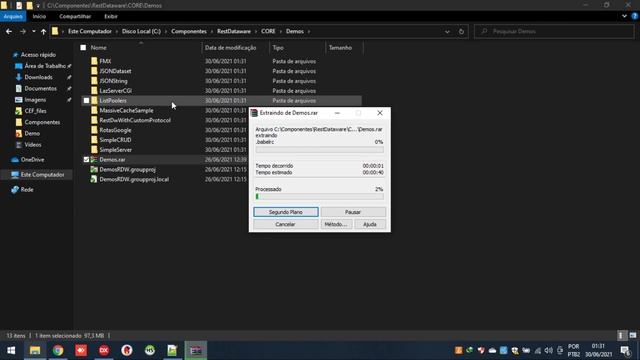Select the JSONDataset folder icon
This screenshot has height=360, width=640.
click(94, 71)
